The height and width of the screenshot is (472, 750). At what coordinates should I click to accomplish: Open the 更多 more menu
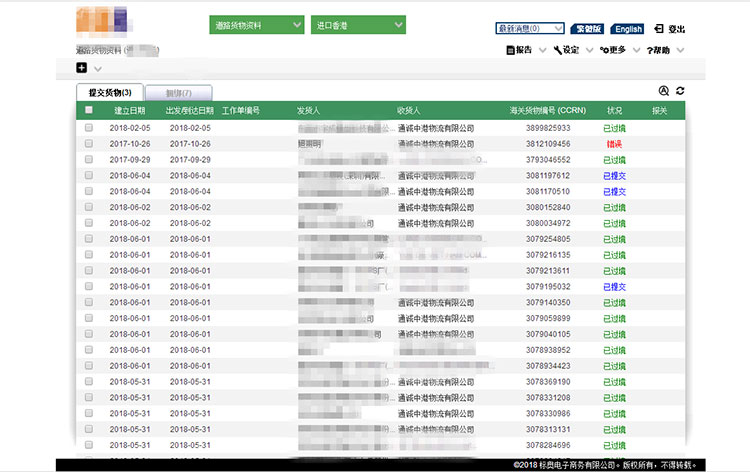[x=613, y=49]
